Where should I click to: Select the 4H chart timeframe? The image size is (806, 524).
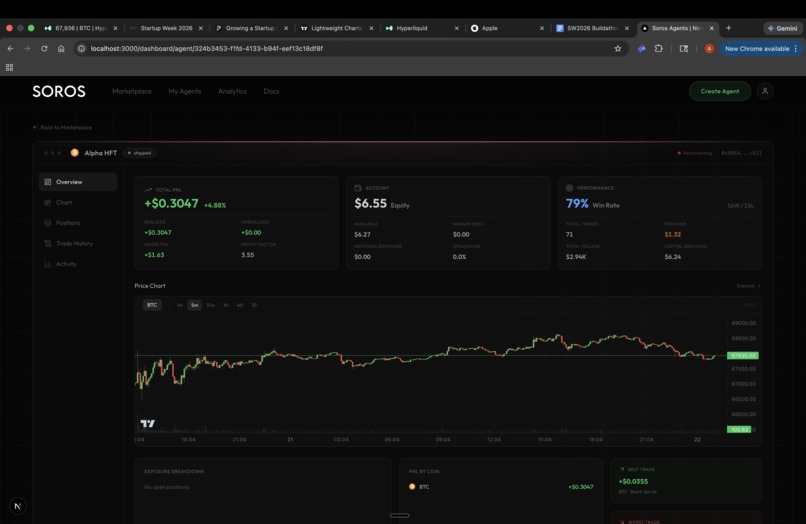click(x=240, y=305)
